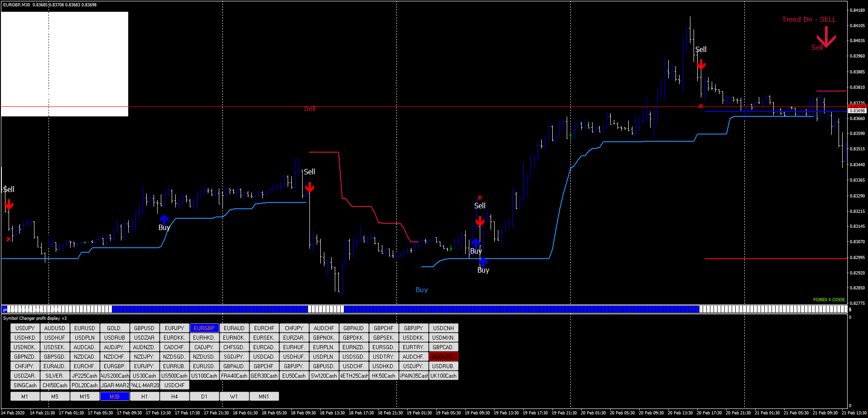Select the Buy arrow from 17 Feb session
Viewport: 868px width, 418px height.
pyautogui.click(x=164, y=221)
